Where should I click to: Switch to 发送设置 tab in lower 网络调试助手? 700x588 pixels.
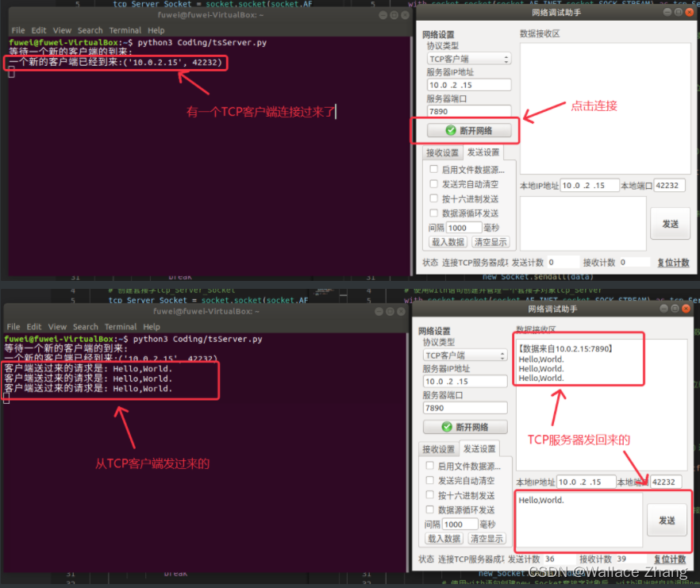click(479, 448)
